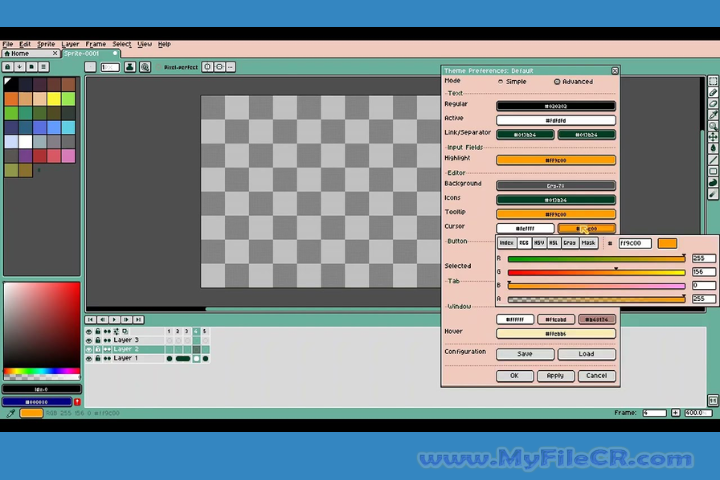Switch to the Sprite-0001 tab
This screenshot has width=720, height=480.
point(90,54)
